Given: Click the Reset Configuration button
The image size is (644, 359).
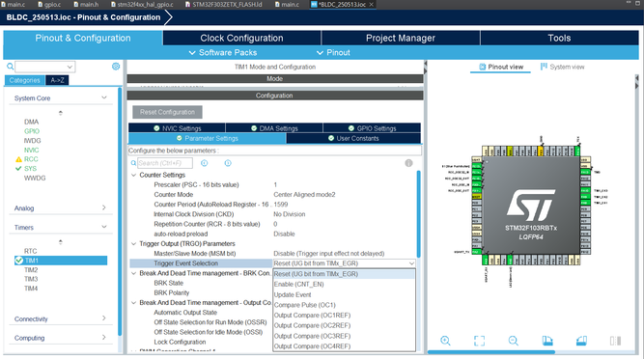Looking at the screenshot, I should [167, 112].
